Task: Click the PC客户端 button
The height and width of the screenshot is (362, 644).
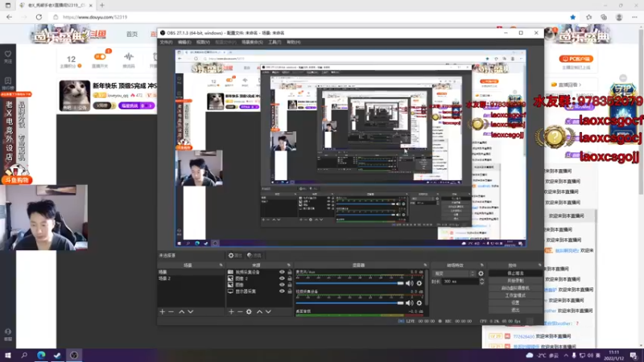Action: click(x=576, y=59)
